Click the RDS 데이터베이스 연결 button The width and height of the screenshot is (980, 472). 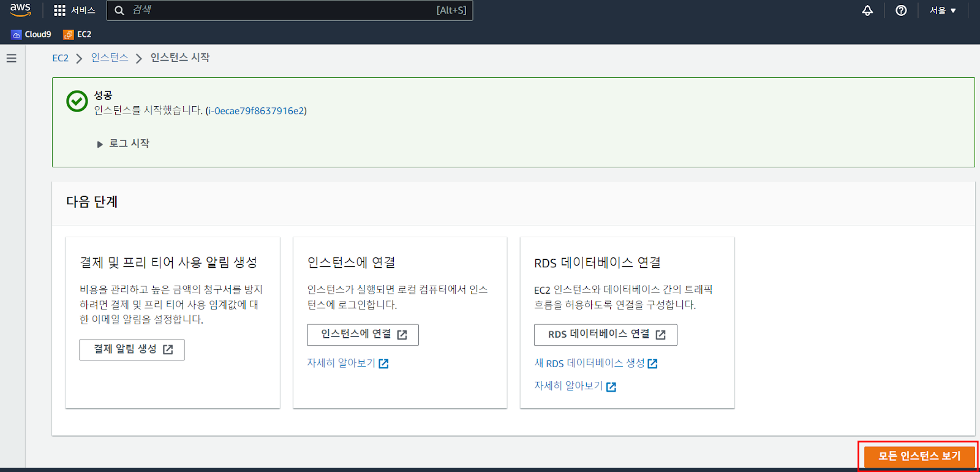tap(606, 335)
